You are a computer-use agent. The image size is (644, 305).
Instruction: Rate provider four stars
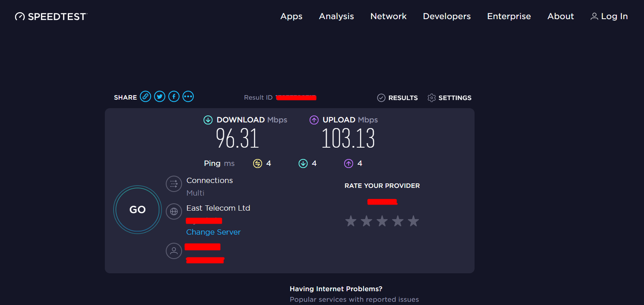398,221
